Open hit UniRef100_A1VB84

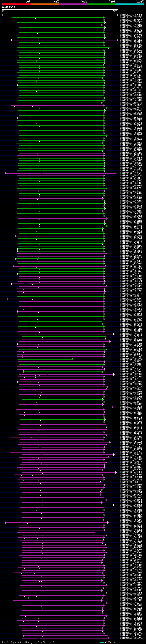[x=131, y=53]
